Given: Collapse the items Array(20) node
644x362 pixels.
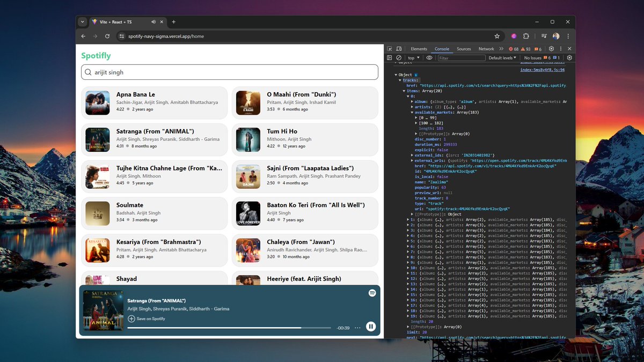Looking at the screenshot, I should [404, 91].
